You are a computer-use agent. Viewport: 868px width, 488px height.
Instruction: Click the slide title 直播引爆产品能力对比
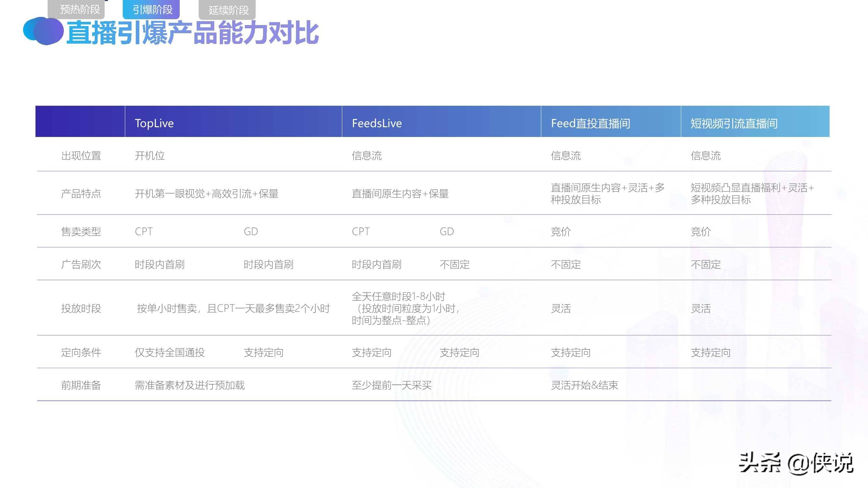point(192,33)
